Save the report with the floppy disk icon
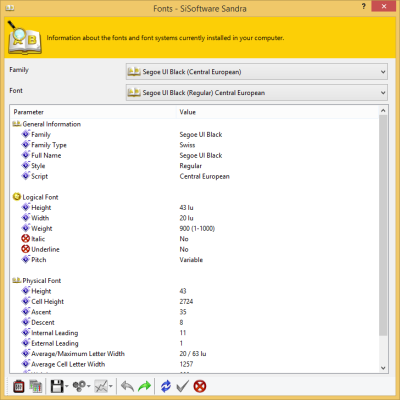The width and height of the screenshot is (400, 400). [x=57, y=386]
